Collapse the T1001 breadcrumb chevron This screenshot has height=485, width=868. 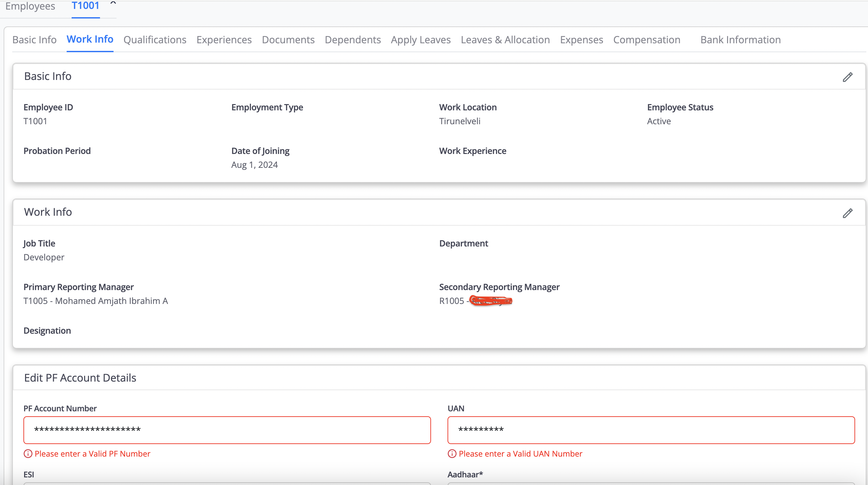(113, 3)
